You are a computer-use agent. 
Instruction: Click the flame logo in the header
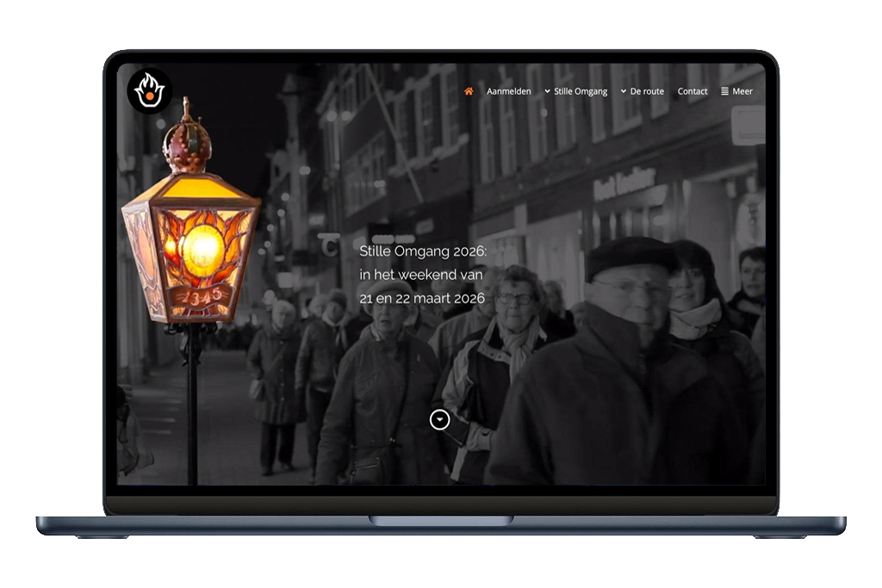click(x=149, y=90)
